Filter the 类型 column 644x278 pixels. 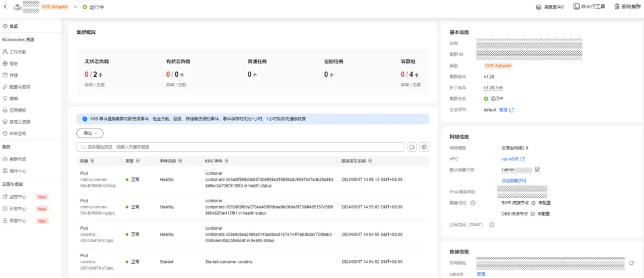(138, 161)
